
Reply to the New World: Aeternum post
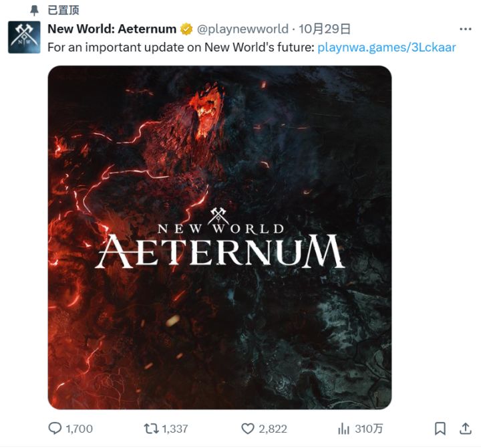[55, 428]
